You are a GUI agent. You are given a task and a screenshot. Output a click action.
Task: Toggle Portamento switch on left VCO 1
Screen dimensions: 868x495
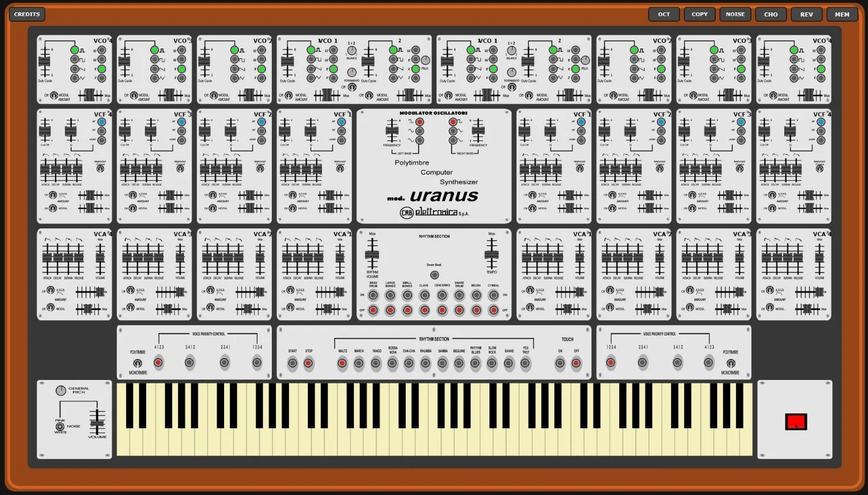point(351,87)
